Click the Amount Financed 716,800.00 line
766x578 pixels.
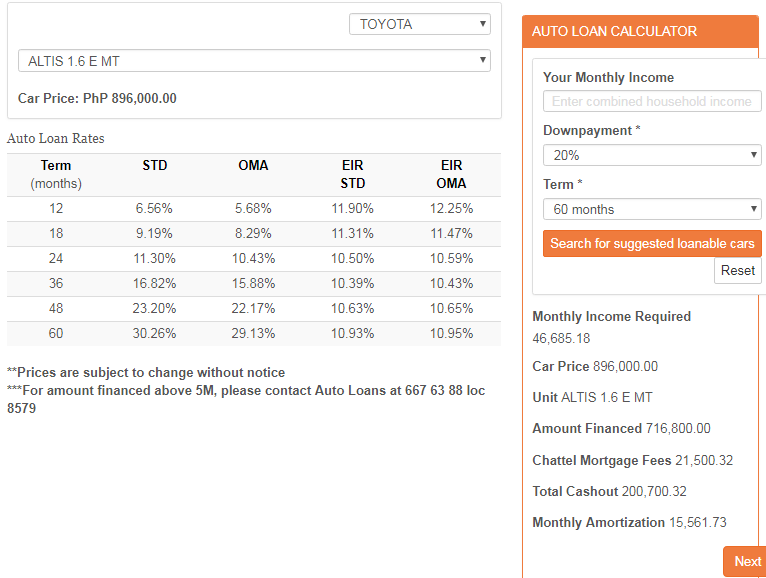[x=621, y=428]
